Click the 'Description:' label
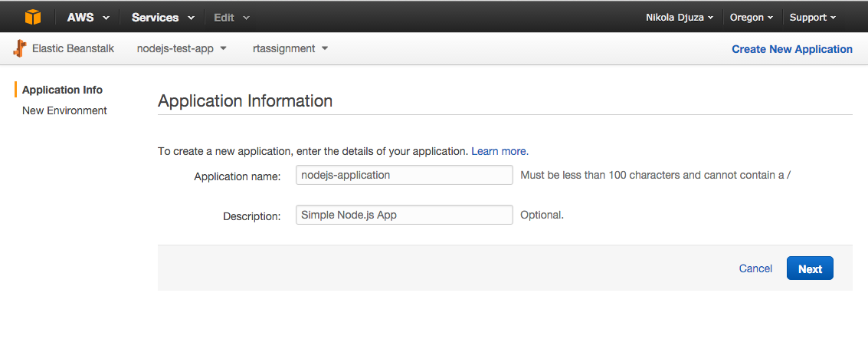Viewport: 868px width, 339px height. 252,216
